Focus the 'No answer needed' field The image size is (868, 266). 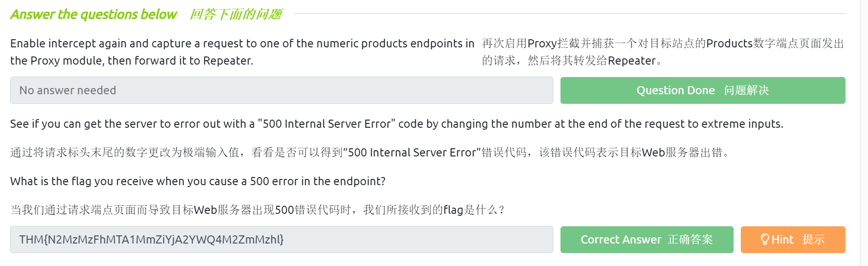click(x=281, y=90)
